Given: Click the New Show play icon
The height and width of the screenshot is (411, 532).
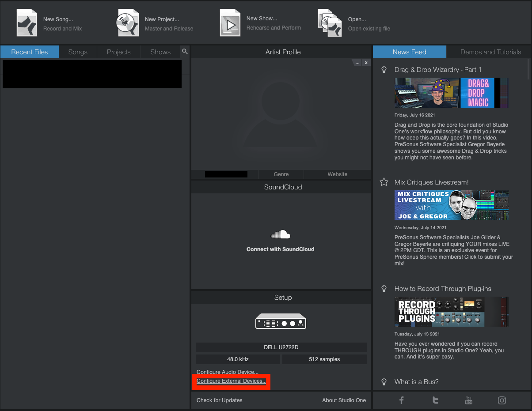Looking at the screenshot, I should pos(230,23).
